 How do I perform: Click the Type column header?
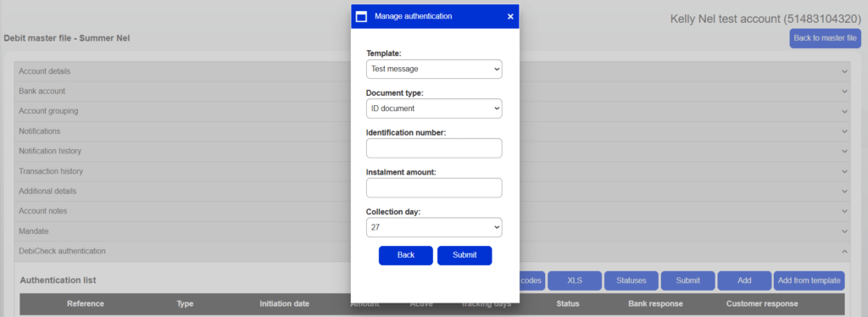point(185,303)
